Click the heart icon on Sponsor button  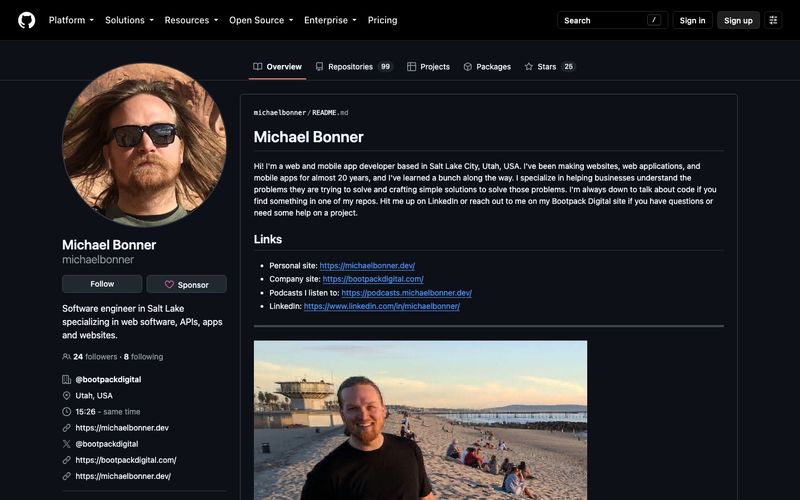tap(169, 285)
